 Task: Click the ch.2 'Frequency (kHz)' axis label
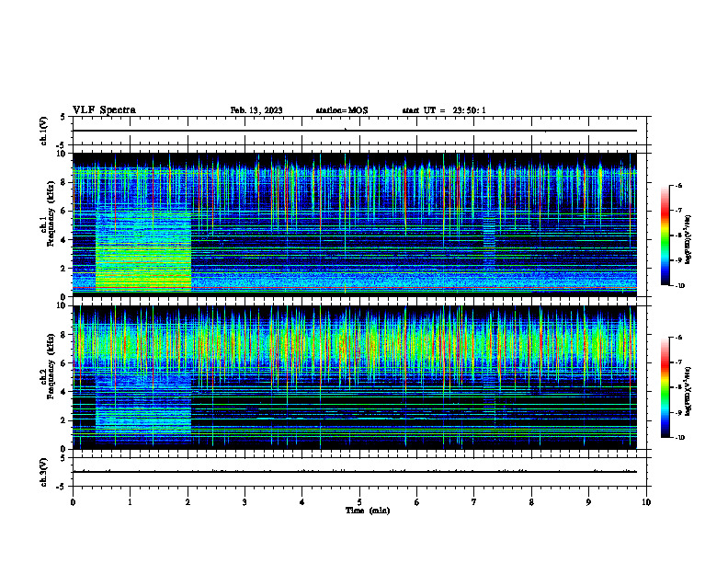click(52, 365)
